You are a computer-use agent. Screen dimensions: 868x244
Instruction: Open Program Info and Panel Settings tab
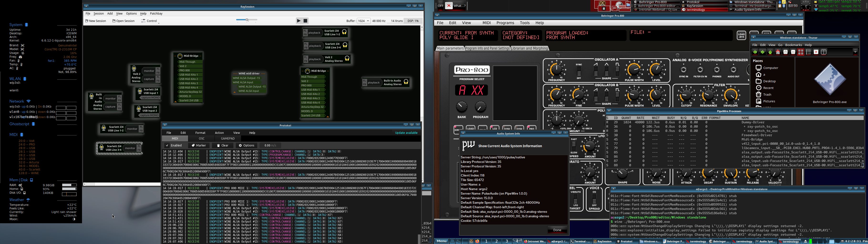(487, 48)
